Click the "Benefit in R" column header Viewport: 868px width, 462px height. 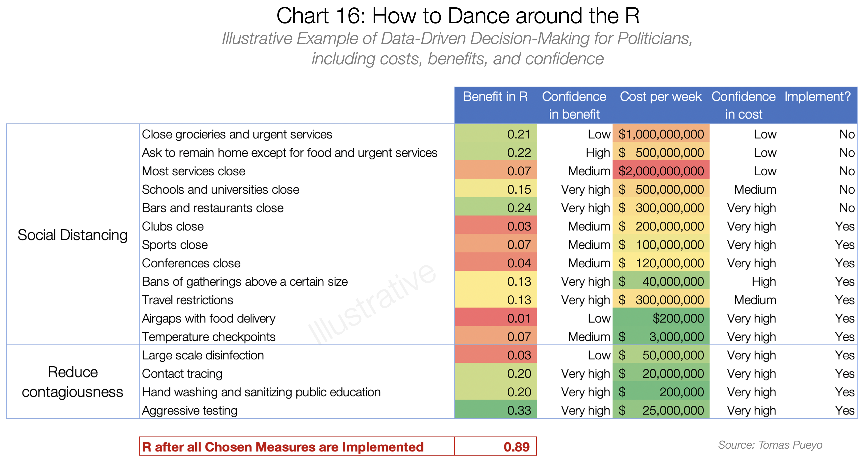[495, 97]
